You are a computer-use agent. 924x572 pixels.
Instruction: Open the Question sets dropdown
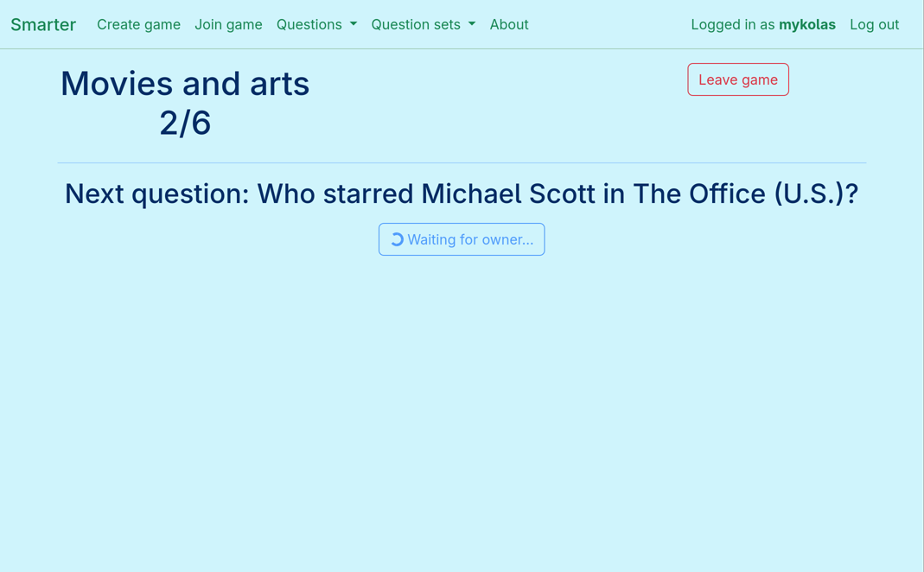pos(416,24)
